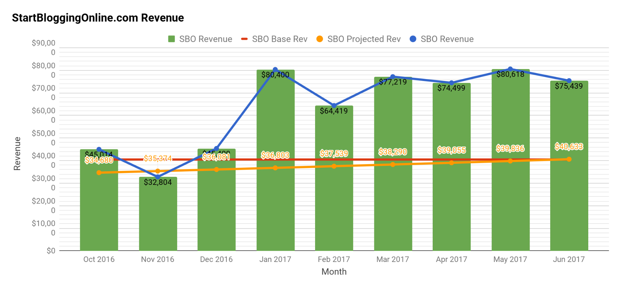The height and width of the screenshot is (281, 644).
Task: Click the $80,618 bar value label
Action: 510,74
